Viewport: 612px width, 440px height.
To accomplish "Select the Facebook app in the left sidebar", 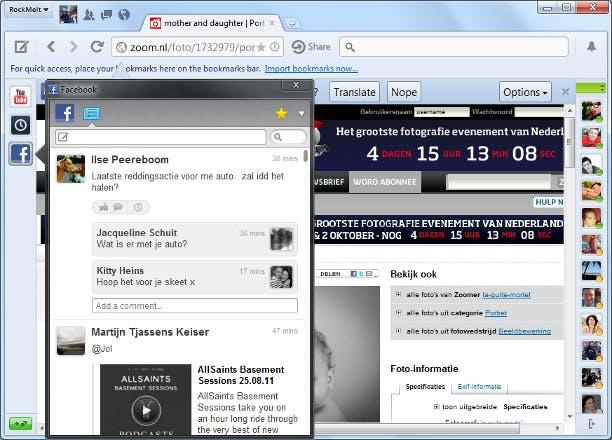I will (21, 154).
